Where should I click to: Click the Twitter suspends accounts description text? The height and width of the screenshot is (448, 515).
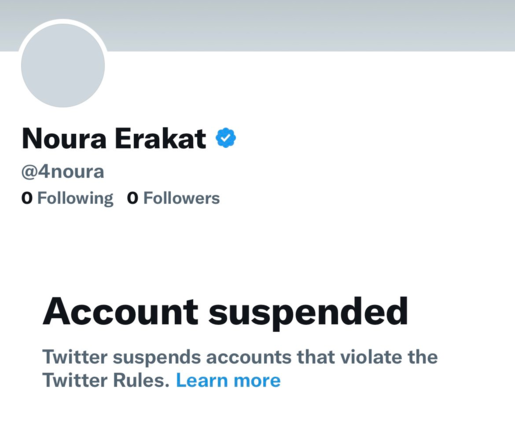click(240, 369)
